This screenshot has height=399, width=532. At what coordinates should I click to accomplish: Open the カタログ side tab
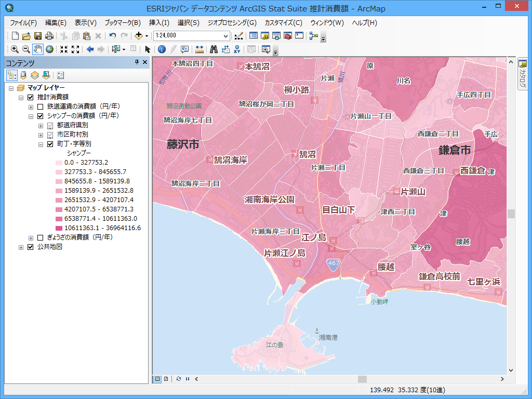tap(523, 74)
